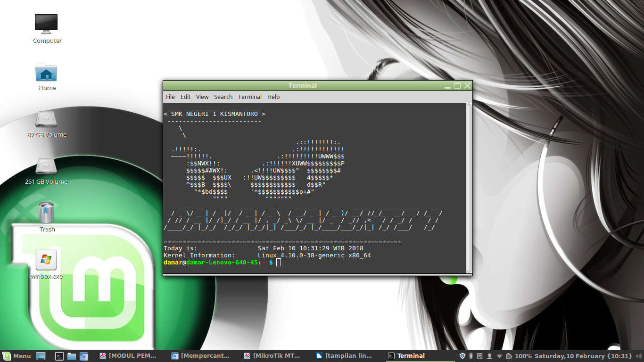Open the sound volume tray icon
Viewport: 644px width, 362px height.
(x=638, y=356)
